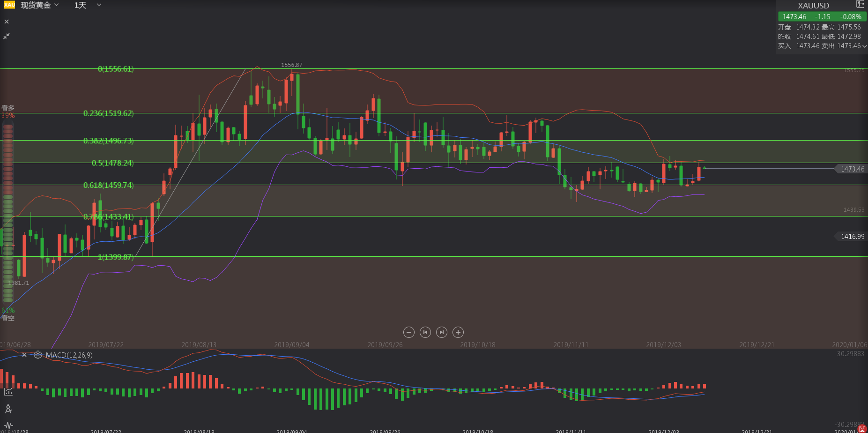Image resolution: width=868 pixels, height=433 pixels.
Task: Jump to latest candle with skip-forward button
Action: [x=441, y=332]
